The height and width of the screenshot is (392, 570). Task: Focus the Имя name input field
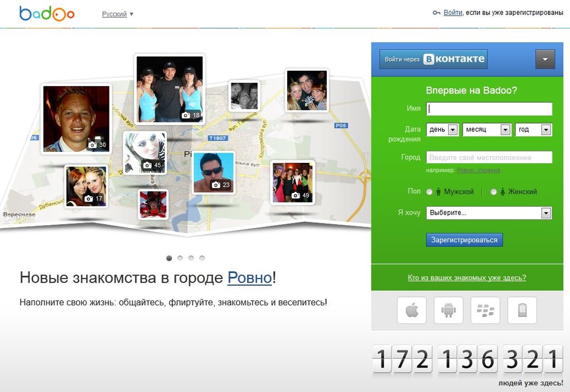click(489, 108)
